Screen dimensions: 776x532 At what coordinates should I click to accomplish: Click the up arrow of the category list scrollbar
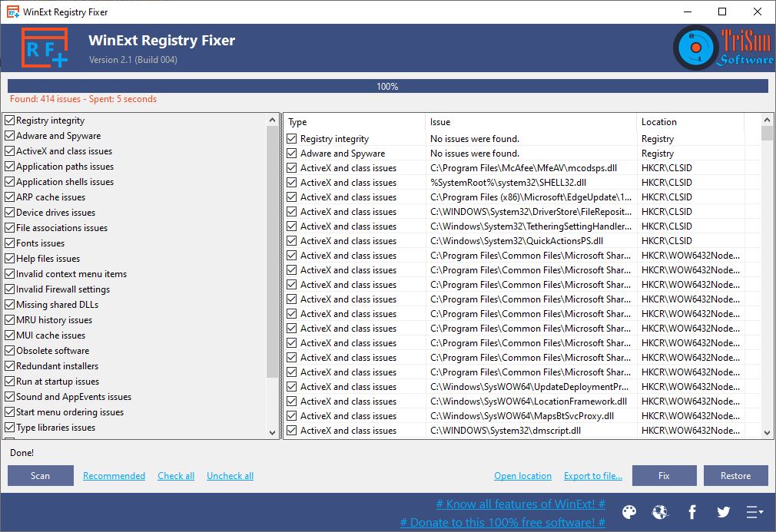pos(272,120)
